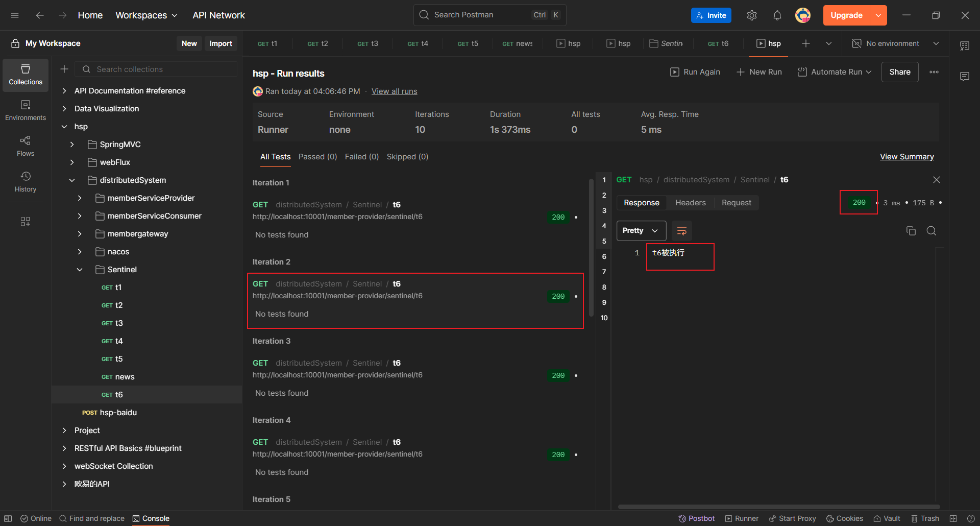Image resolution: width=980 pixels, height=526 pixels.
Task: Open the View Summary link
Action: point(906,157)
